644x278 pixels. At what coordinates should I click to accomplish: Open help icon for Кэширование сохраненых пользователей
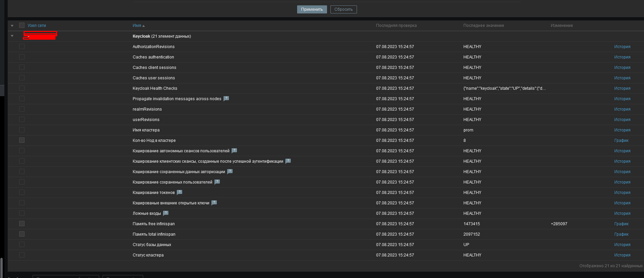click(217, 182)
